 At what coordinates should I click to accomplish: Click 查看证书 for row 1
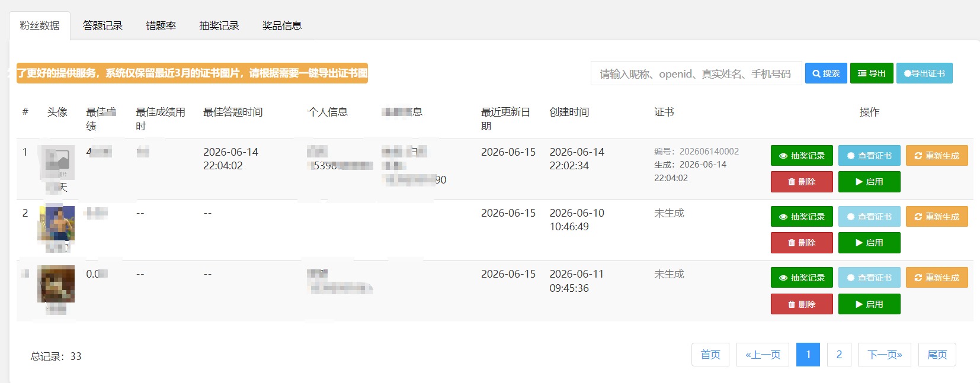[x=869, y=156]
